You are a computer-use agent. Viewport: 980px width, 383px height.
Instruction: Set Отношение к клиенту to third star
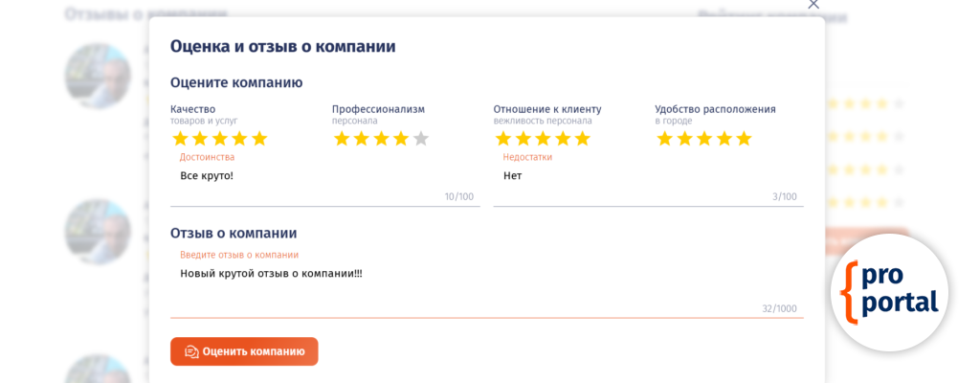coord(543,139)
